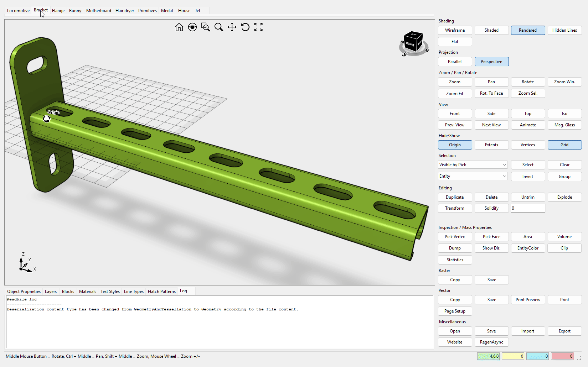Click the red status indicator box

[562, 356]
